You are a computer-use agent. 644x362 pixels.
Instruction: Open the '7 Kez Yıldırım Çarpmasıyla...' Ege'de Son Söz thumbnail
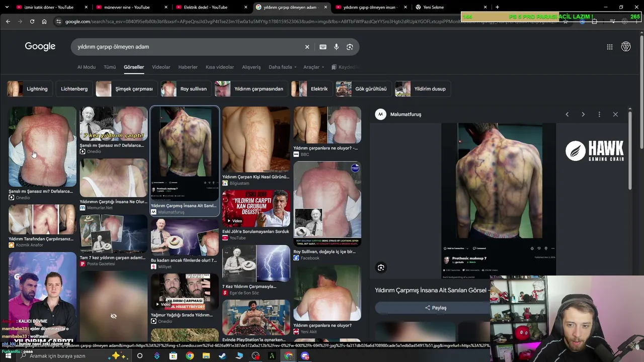[x=256, y=264]
